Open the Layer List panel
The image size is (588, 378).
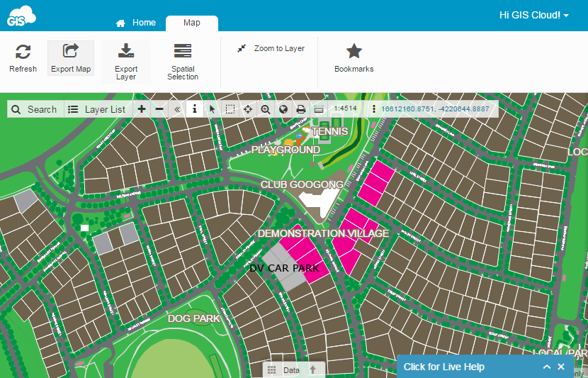98,109
